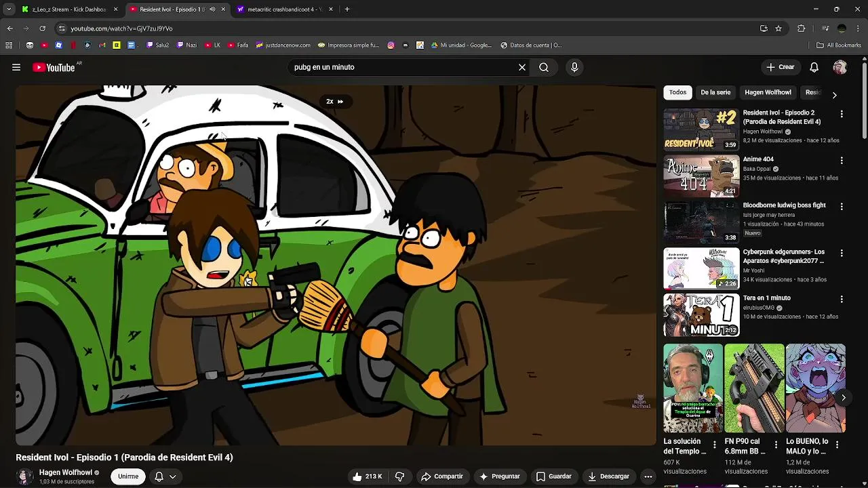Viewport: 868px width, 488px height.
Task: Open Chrome extensions puzzle icon
Action: pos(801,28)
